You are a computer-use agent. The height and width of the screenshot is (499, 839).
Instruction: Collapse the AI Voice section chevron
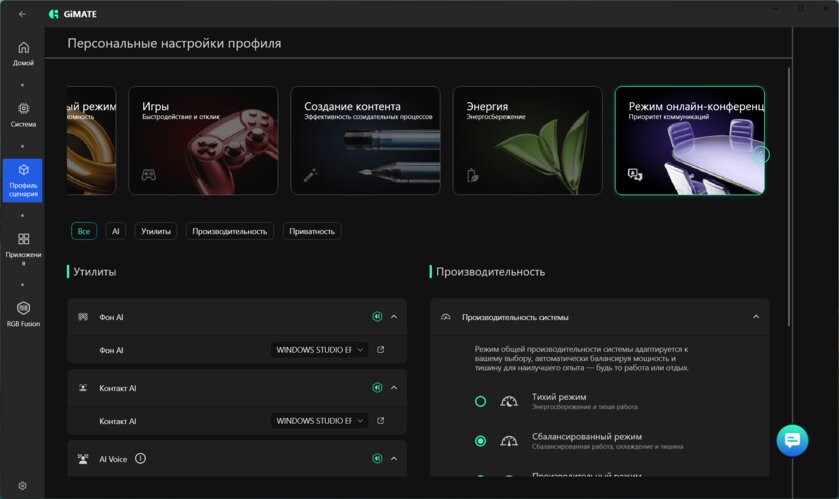tap(394, 458)
